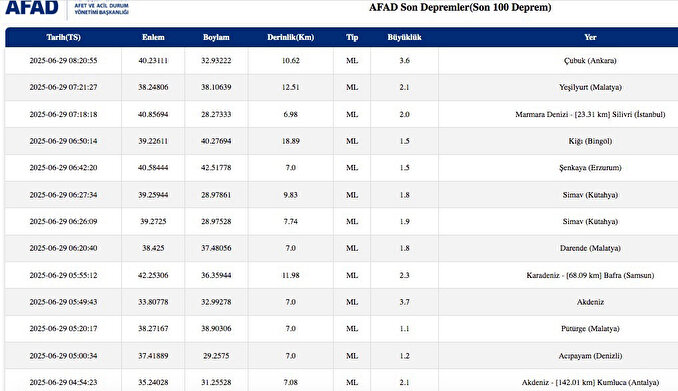Image resolution: width=678 pixels, height=391 pixels.
Task: Click latitude value 38.425
Action: coord(153,248)
